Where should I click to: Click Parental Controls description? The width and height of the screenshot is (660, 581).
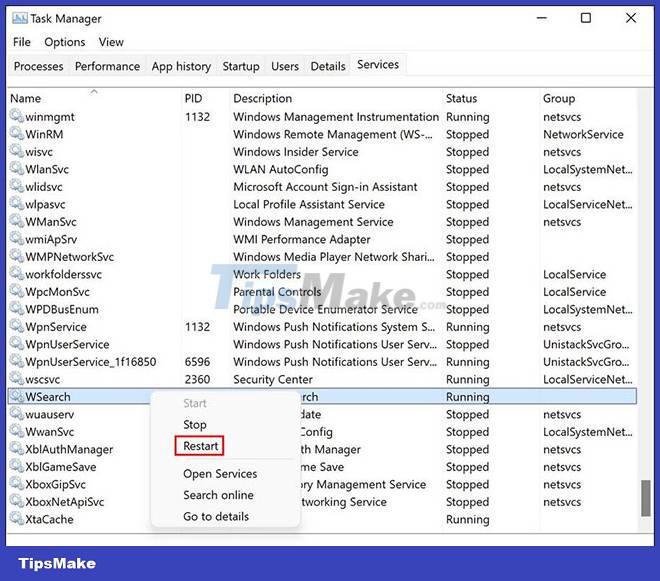[x=277, y=292]
